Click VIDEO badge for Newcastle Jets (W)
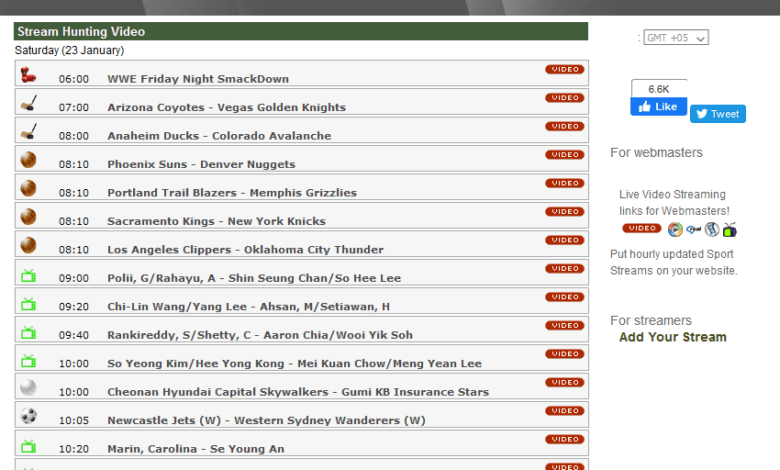This screenshot has width=780, height=470. [565, 410]
